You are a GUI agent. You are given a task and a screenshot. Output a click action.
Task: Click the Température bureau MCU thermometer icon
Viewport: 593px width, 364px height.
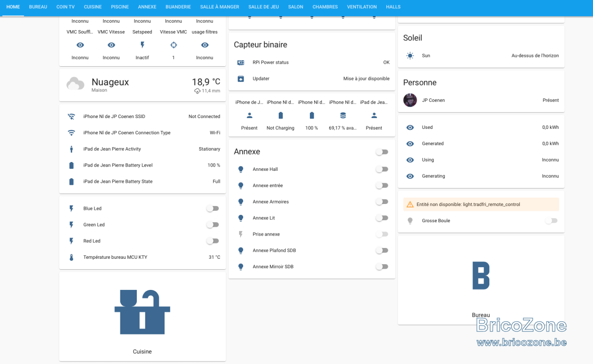click(72, 257)
